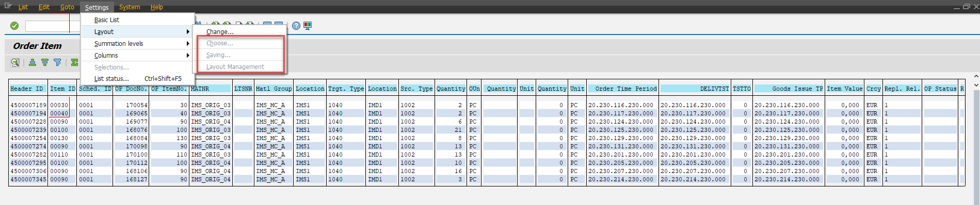Select header ID 4500007189 cell

click(x=28, y=105)
